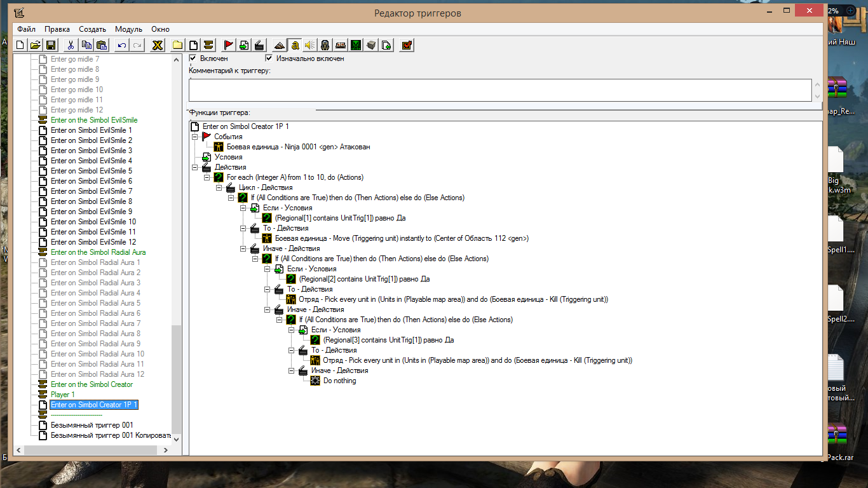Open the Terrain Editor mountain icon
Screen dimensions: 868x488
pyautogui.click(x=279, y=45)
